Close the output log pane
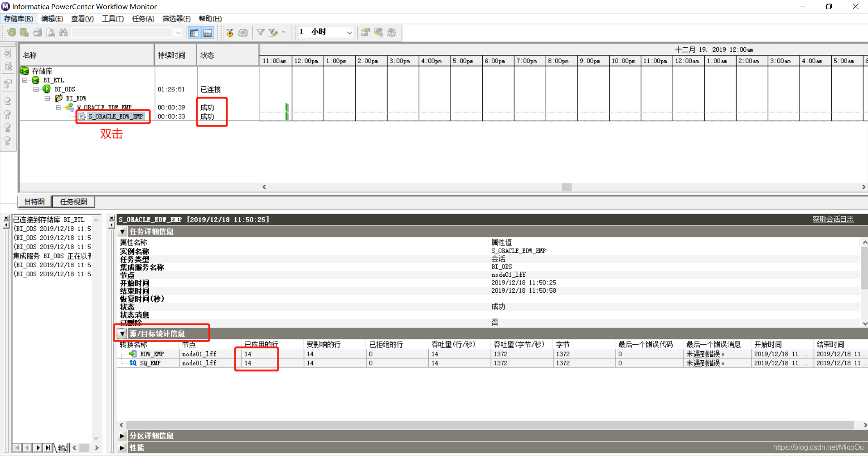The height and width of the screenshot is (456, 868). (6, 218)
